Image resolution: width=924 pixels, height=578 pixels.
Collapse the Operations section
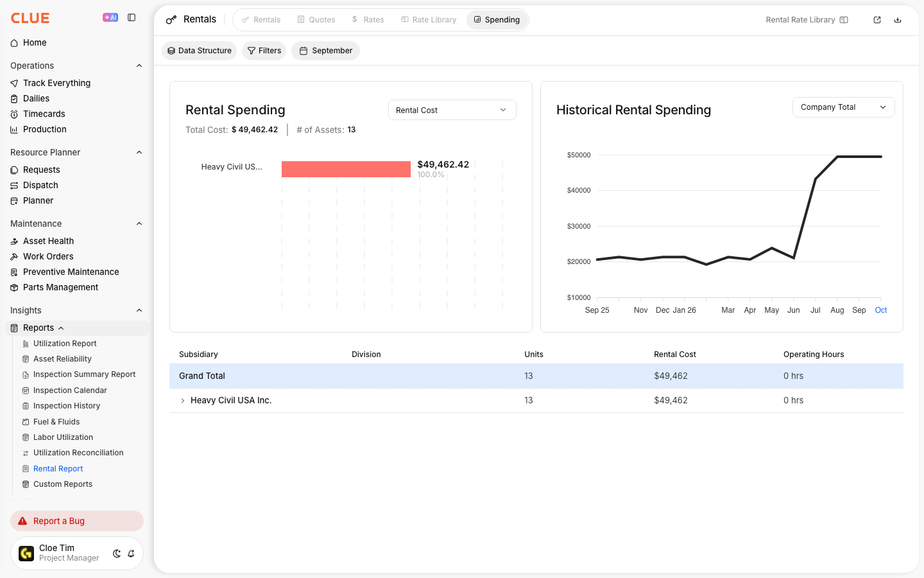coord(139,66)
